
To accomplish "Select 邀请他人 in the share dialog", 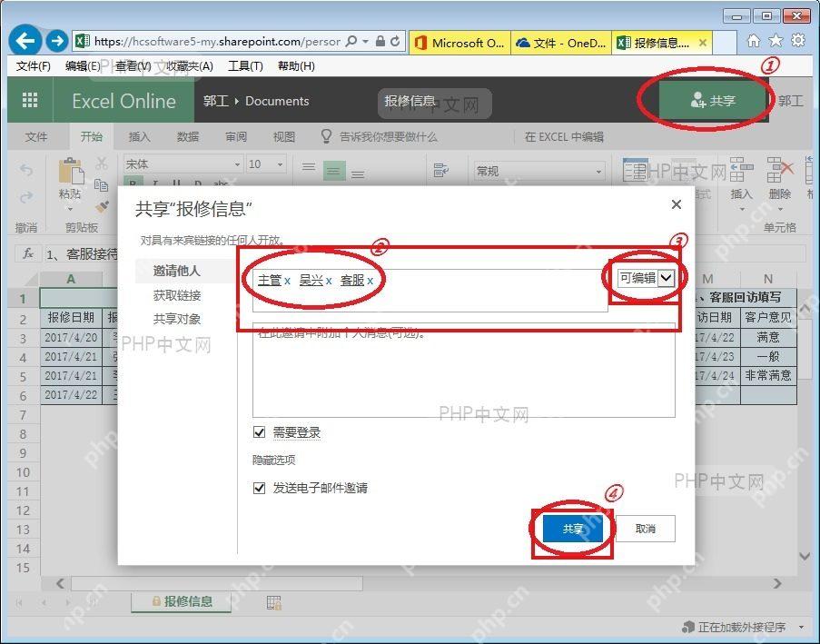I will click(x=176, y=271).
